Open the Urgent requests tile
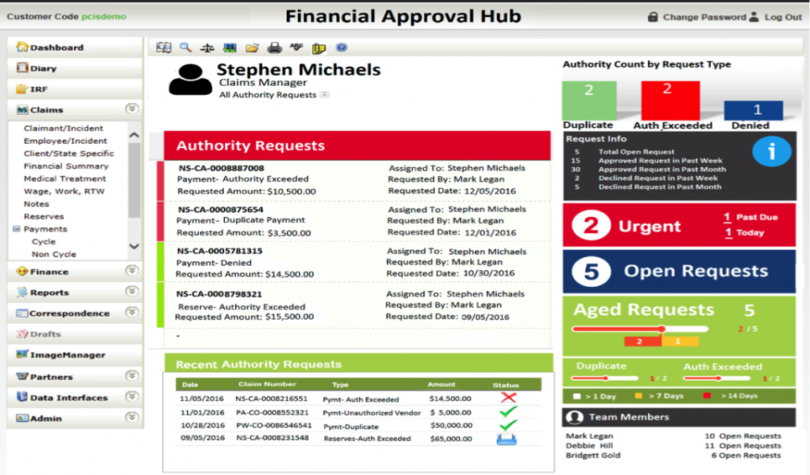Viewport: 810px width, 475px height. coord(679,225)
